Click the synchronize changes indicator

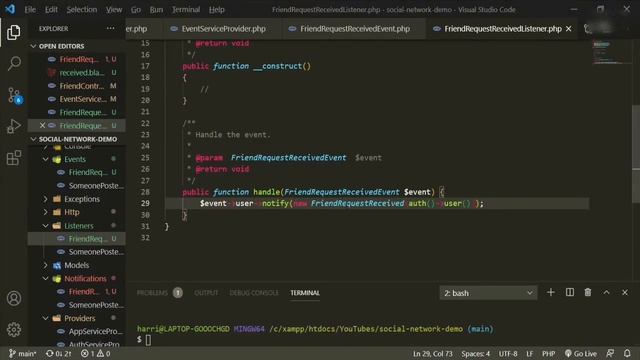[58, 353]
